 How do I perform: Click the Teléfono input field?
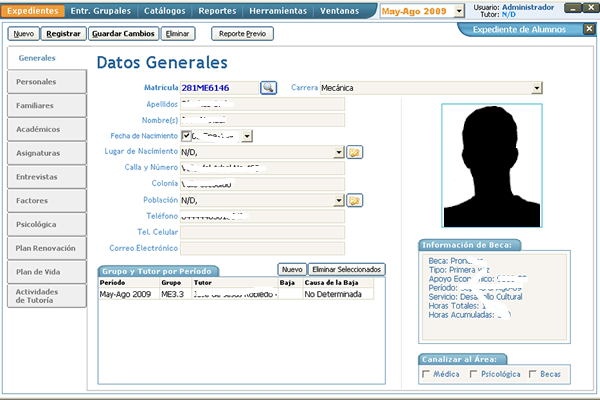[261, 216]
